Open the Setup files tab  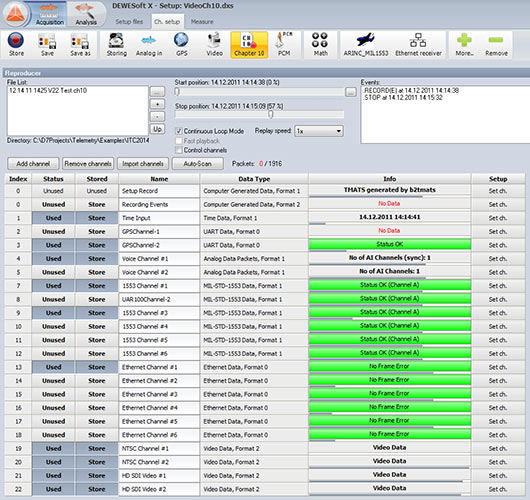pyautogui.click(x=129, y=22)
